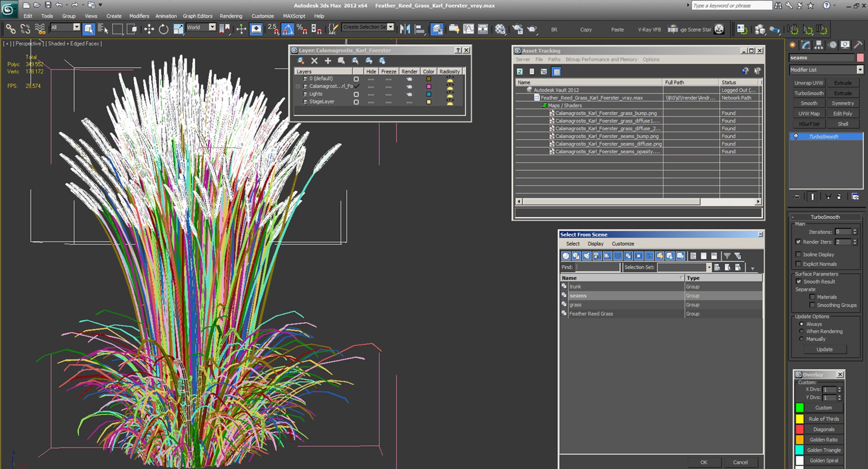Select the Manually update option
Viewport: 868px width, 469px height.
[x=802, y=339]
